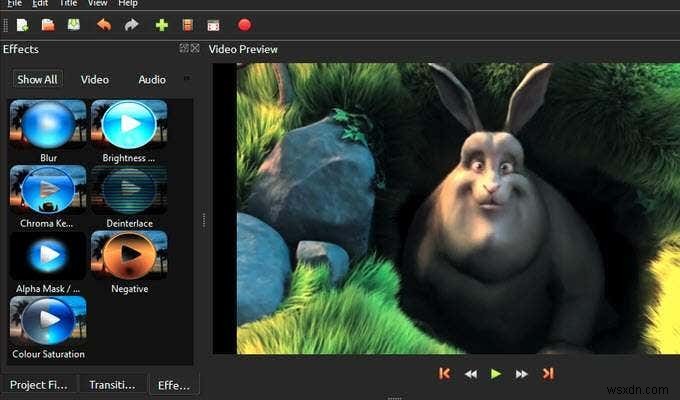Filter effects to Video only
Viewport: 680px width, 400px height.
point(95,79)
